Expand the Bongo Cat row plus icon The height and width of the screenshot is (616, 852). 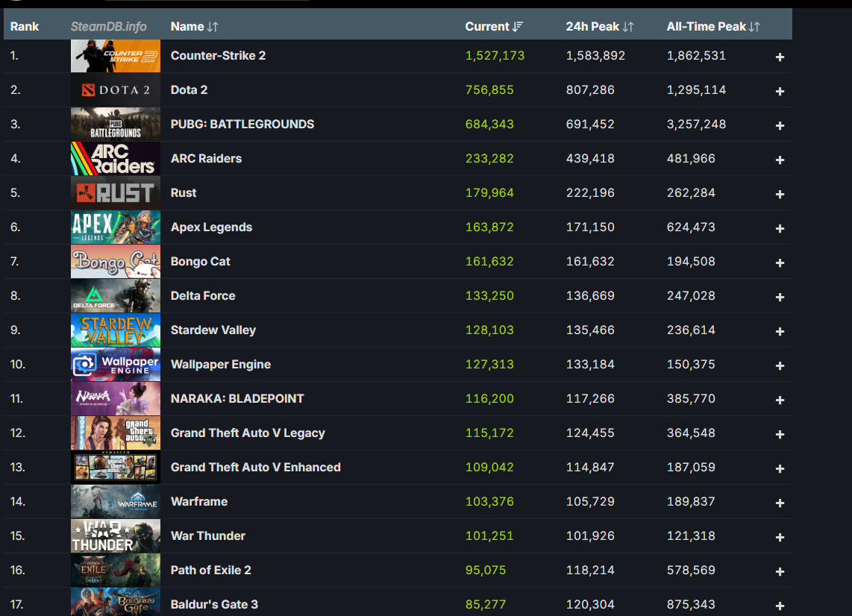click(x=780, y=263)
